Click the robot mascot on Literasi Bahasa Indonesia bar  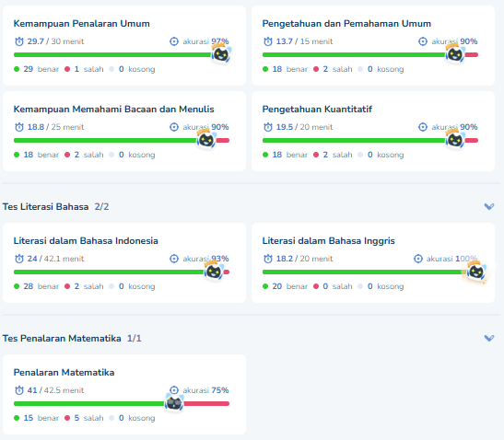coord(214,271)
